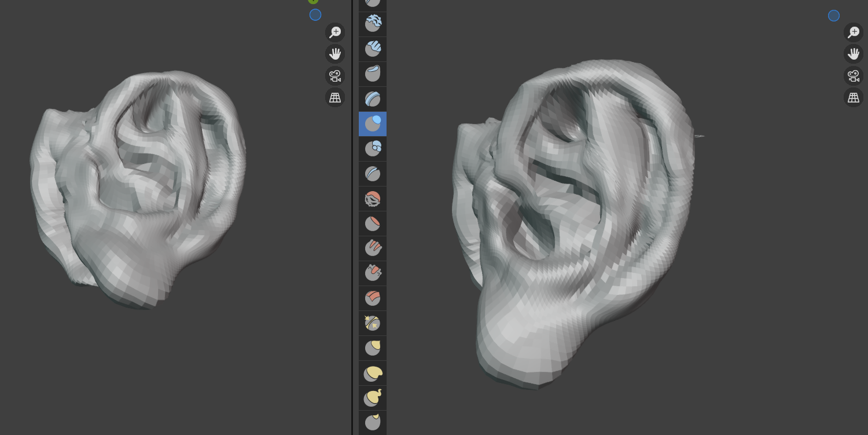Click the active Inflate brush
Viewport: 868px width, 435px height.
pos(373,124)
